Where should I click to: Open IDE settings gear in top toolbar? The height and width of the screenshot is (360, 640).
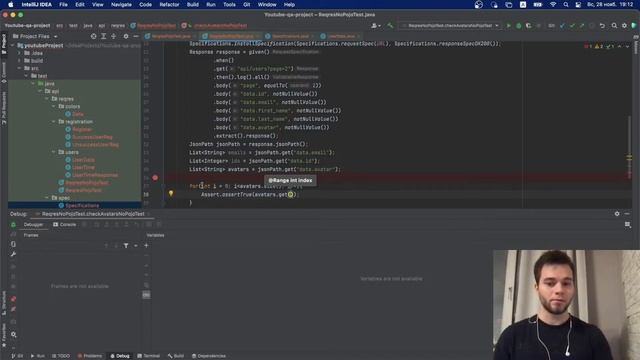[624, 26]
